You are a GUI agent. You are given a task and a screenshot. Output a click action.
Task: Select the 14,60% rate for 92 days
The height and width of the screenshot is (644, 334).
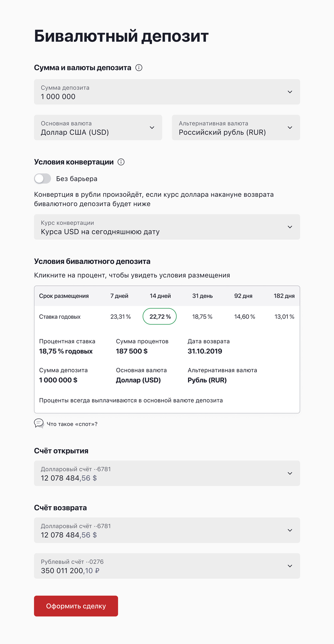(245, 316)
